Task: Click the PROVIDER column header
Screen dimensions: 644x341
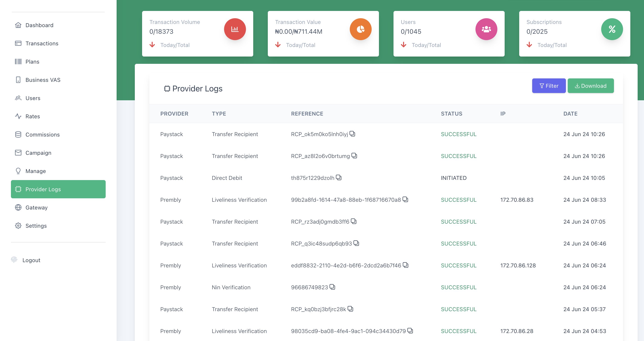Action: 174,114
